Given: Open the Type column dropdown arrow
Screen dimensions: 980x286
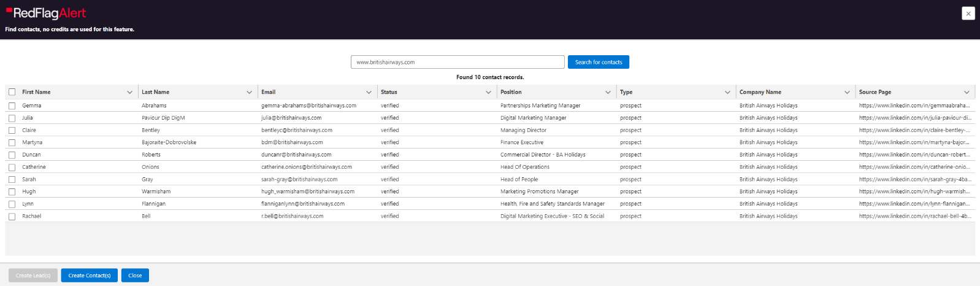Looking at the screenshot, I should (727, 92).
